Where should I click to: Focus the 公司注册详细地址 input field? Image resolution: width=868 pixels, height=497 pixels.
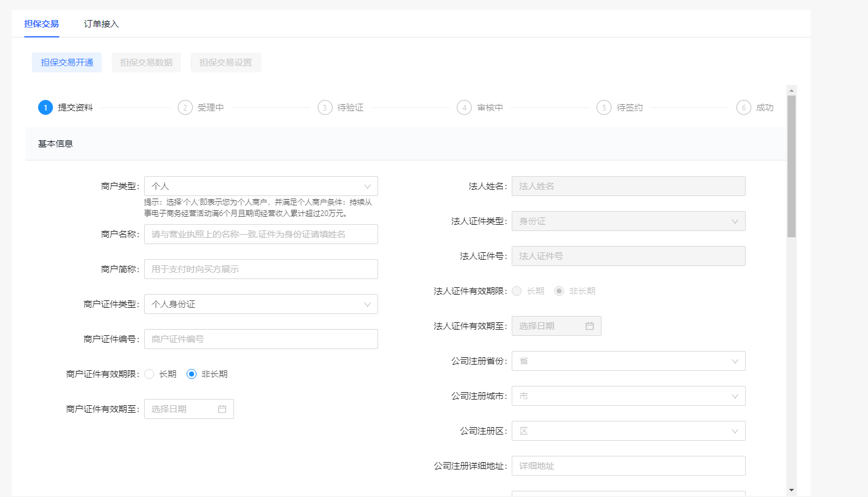(x=628, y=466)
